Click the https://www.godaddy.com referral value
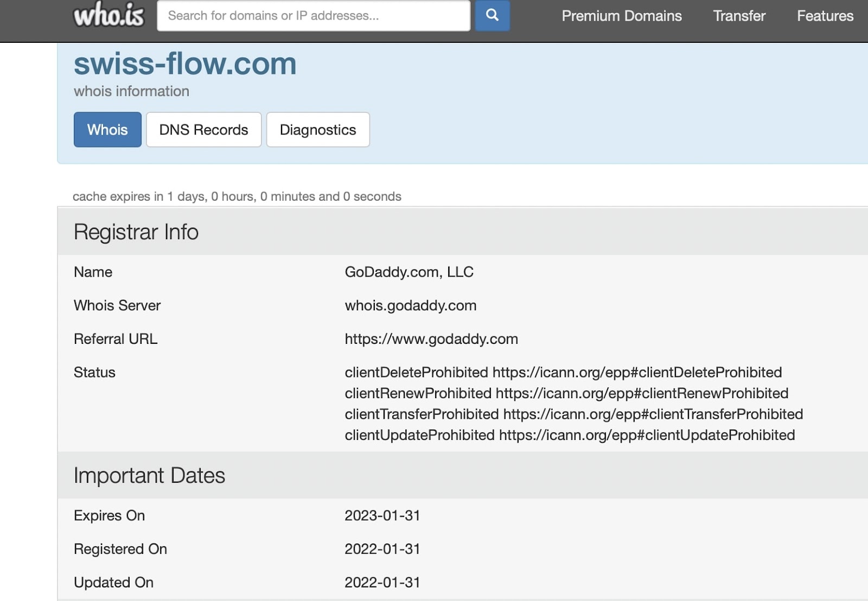This screenshot has width=868, height=601. pyautogui.click(x=431, y=339)
